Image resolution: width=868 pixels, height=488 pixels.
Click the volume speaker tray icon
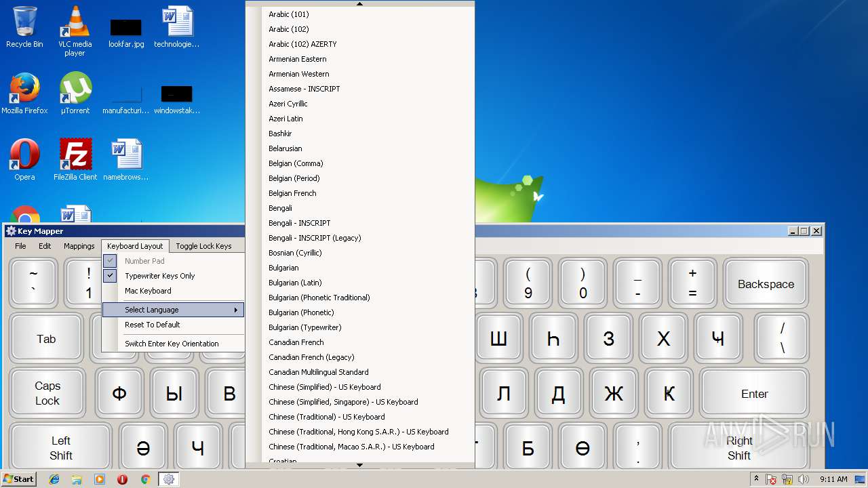pyautogui.click(x=804, y=479)
